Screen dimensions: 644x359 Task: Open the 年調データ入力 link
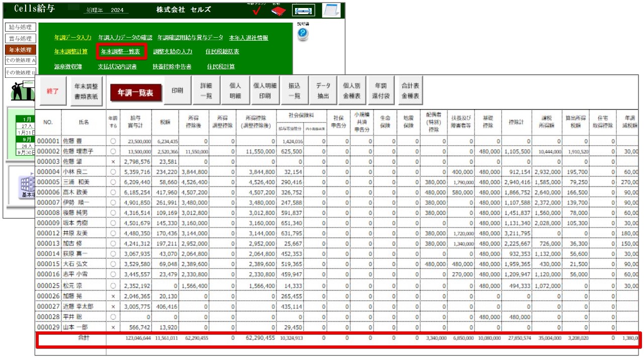click(73, 38)
